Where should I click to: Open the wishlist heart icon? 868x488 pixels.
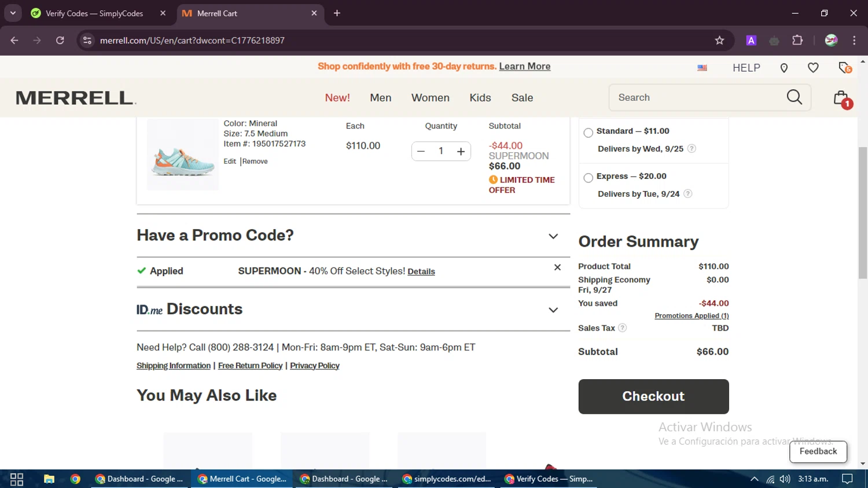tap(813, 68)
